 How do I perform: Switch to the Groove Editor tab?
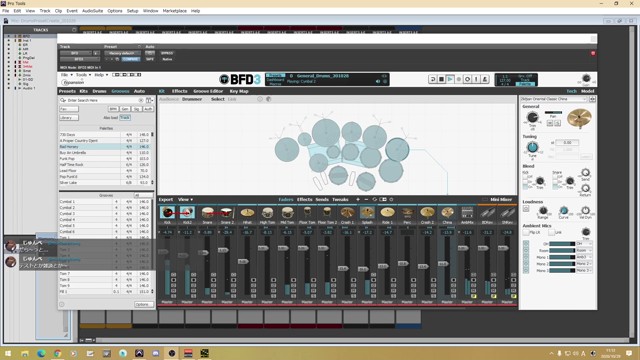pos(208,91)
